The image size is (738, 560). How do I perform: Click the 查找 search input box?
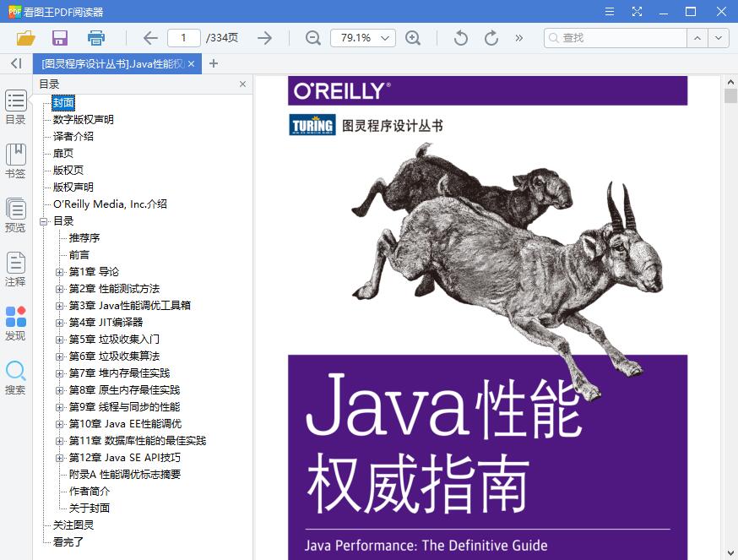(x=616, y=38)
